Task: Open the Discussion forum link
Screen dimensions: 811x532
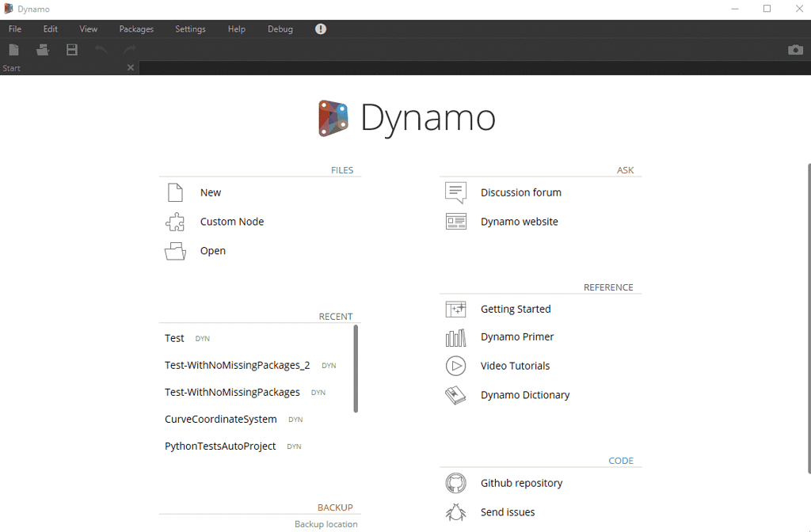Action: 520,192
